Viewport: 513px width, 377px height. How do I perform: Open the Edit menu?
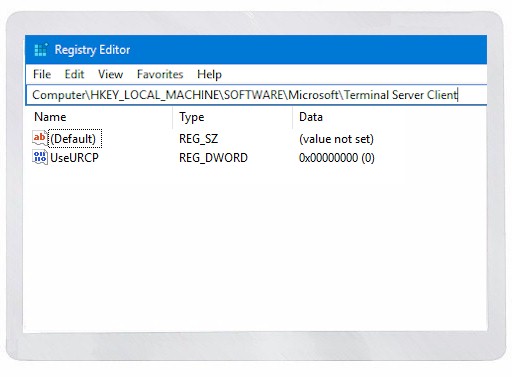(74, 74)
